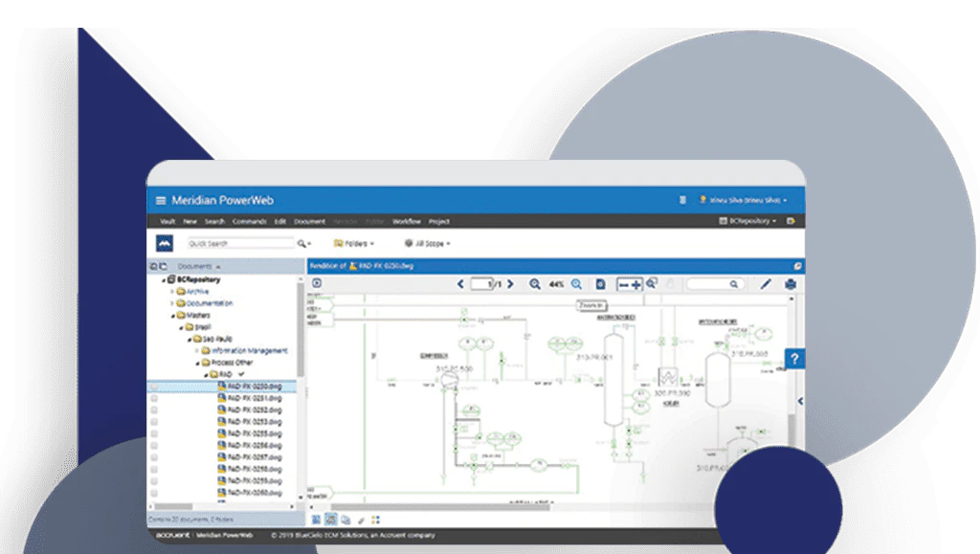Click the Meridian home logo icon
This screenshot has width=980, height=554.
165,243
